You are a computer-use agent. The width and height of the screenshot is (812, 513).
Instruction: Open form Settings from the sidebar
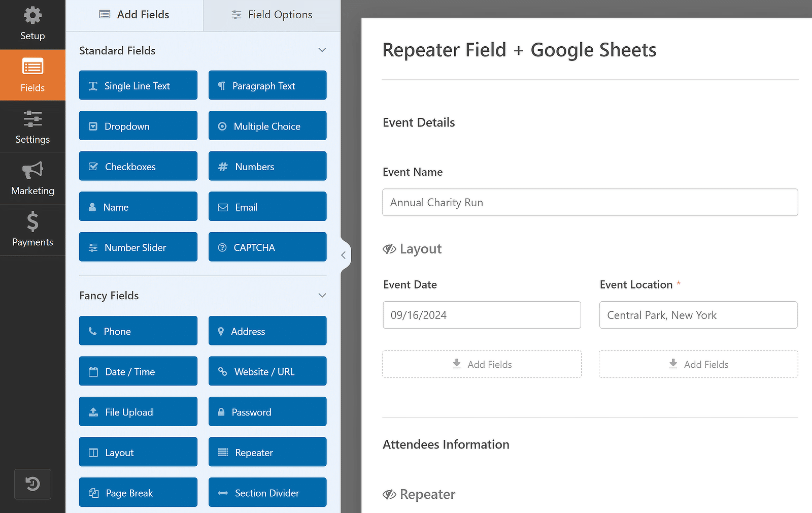click(x=32, y=126)
